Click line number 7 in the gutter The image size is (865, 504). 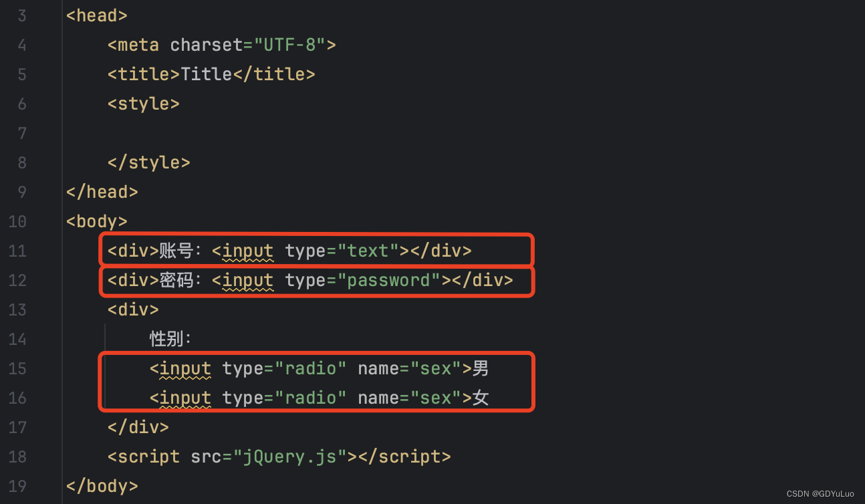(22, 133)
